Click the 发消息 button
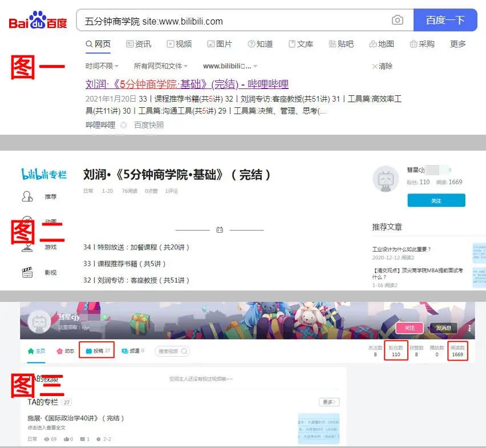 pos(444,328)
